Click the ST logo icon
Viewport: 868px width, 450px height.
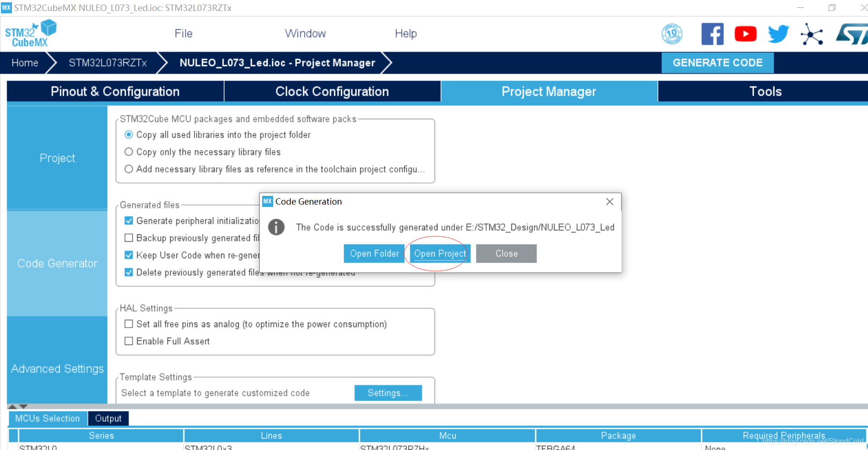click(x=852, y=34)
